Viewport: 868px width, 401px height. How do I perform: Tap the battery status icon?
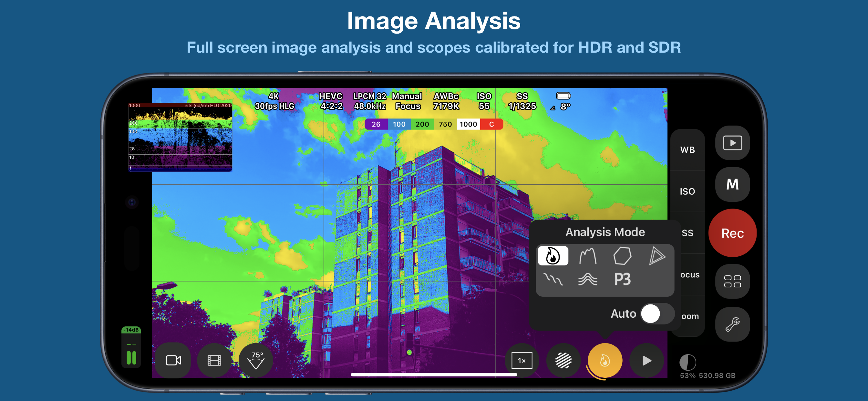[563, 96]
